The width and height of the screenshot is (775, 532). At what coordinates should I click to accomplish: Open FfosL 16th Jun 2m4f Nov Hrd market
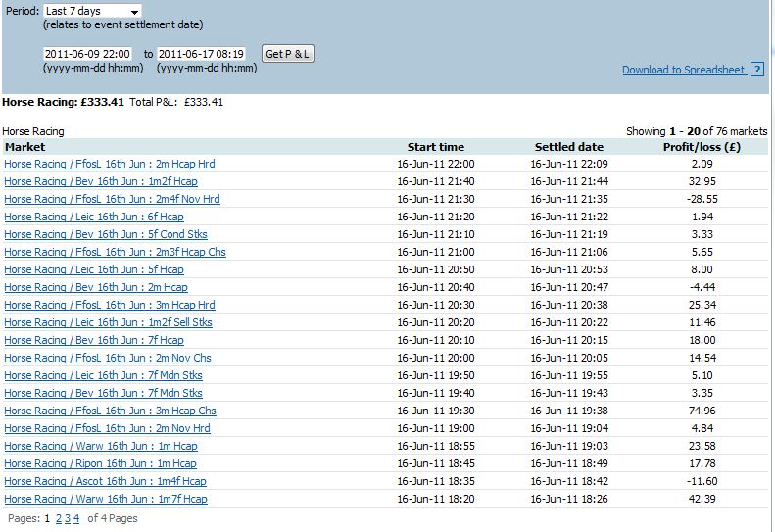coord(113,199)
